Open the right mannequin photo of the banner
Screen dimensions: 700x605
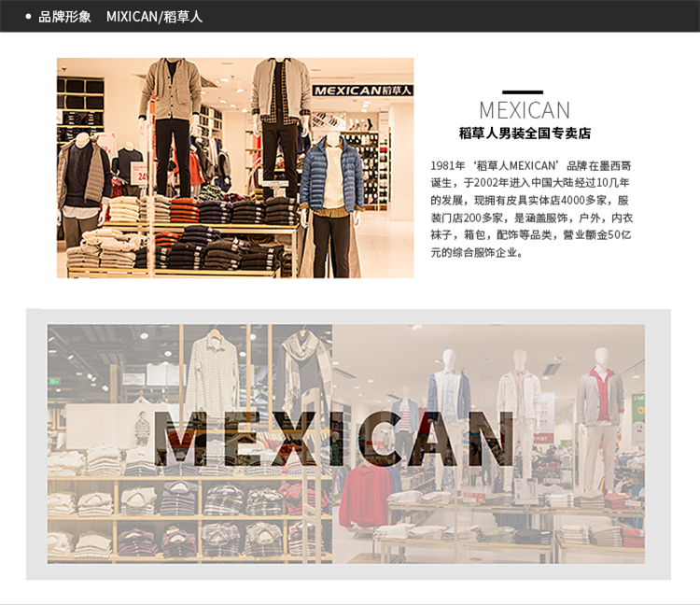pos(488,443)
